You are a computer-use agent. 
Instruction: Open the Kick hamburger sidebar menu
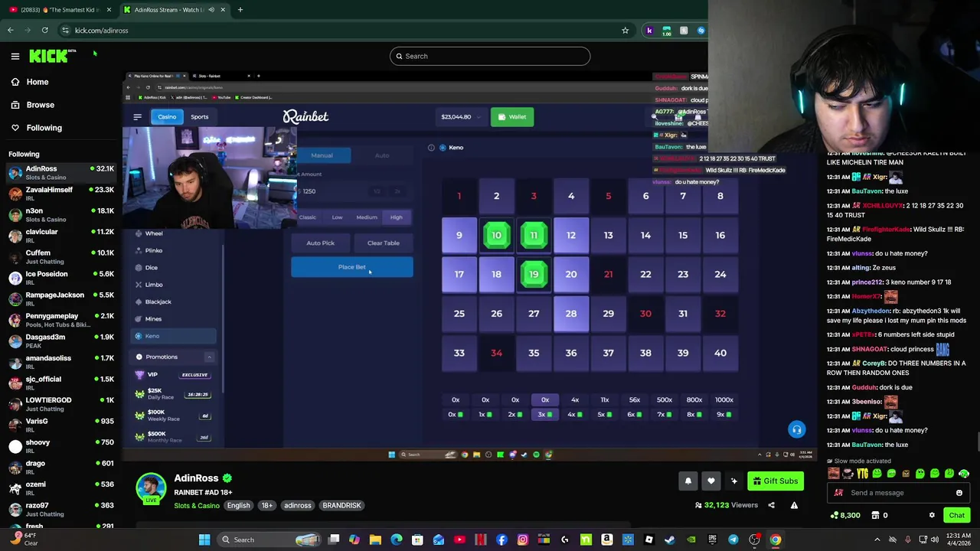[15, 56]
